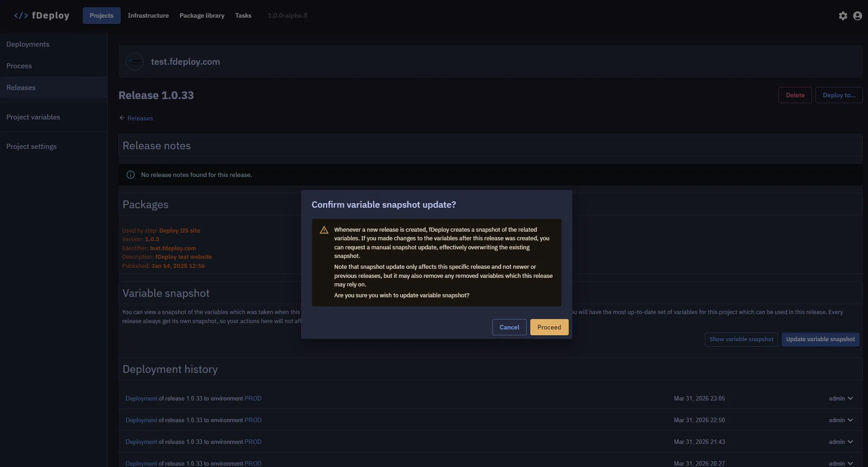Viewport: 868px width, 467px height.
Task: Open the settings gear icon
Action: click(843, 16)
